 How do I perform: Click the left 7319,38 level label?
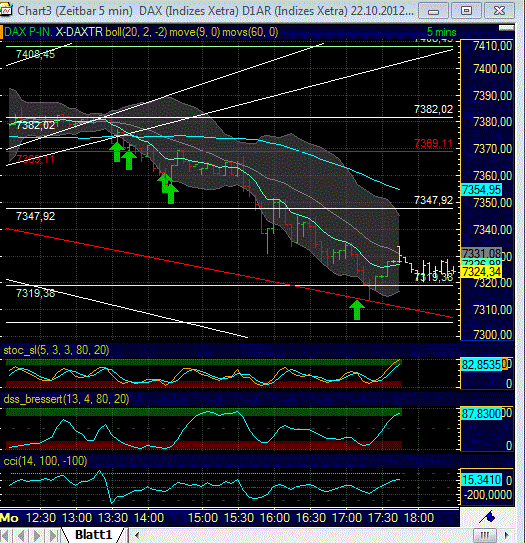(x=35, y=293)
